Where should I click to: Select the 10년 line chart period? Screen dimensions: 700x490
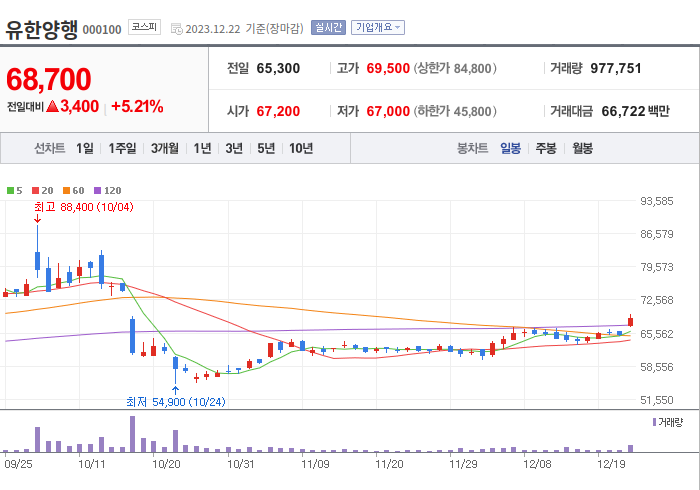click(301, 148)
